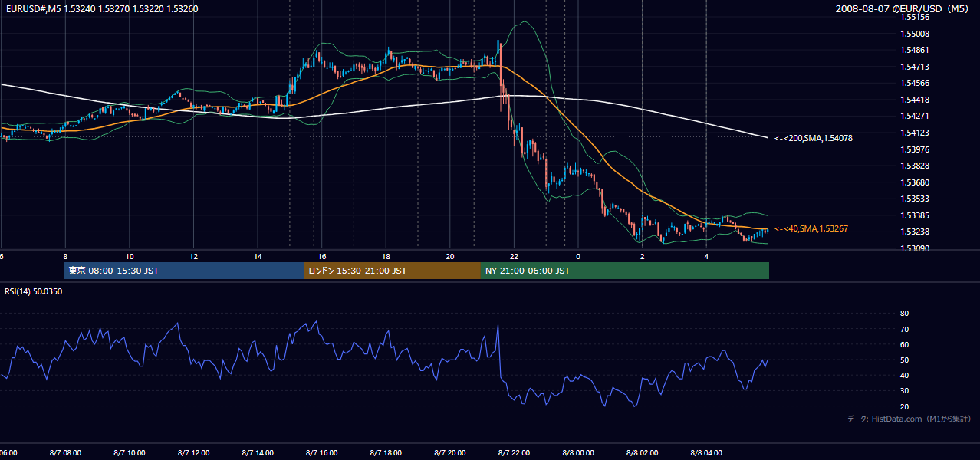Click the bottom time label '8/8 04:00'
Screen dimensions: 980x460
[x=706, y=453]
